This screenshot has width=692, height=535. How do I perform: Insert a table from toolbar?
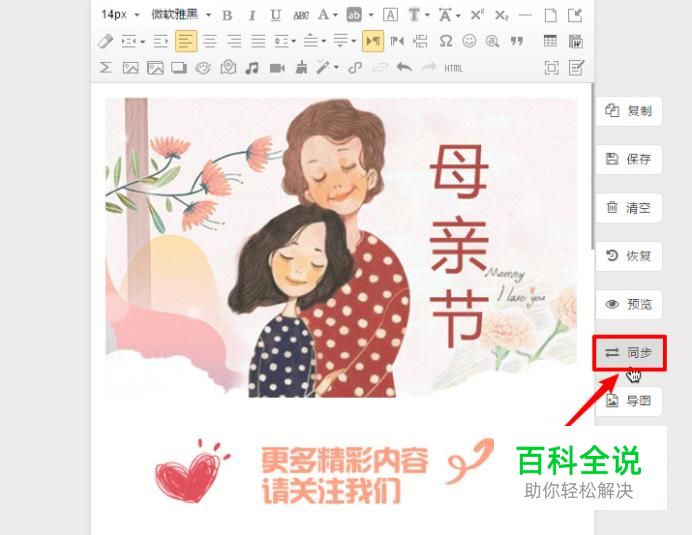click(550, 41)
